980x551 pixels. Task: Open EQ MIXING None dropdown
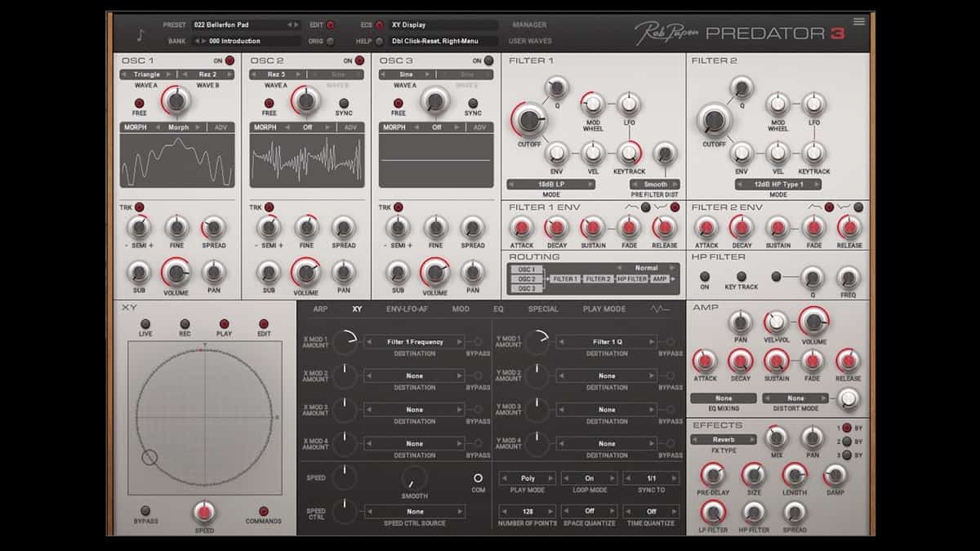click(724, 398)
